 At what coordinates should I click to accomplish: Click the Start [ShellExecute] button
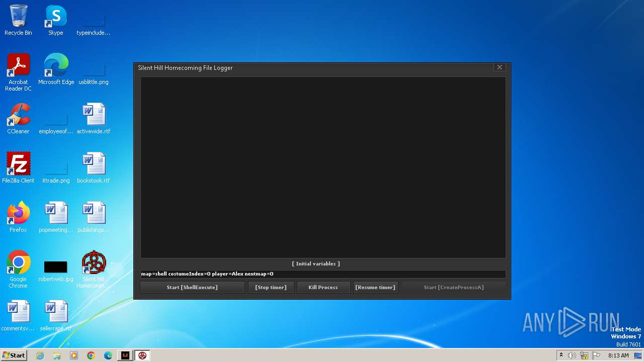point(192,287)
